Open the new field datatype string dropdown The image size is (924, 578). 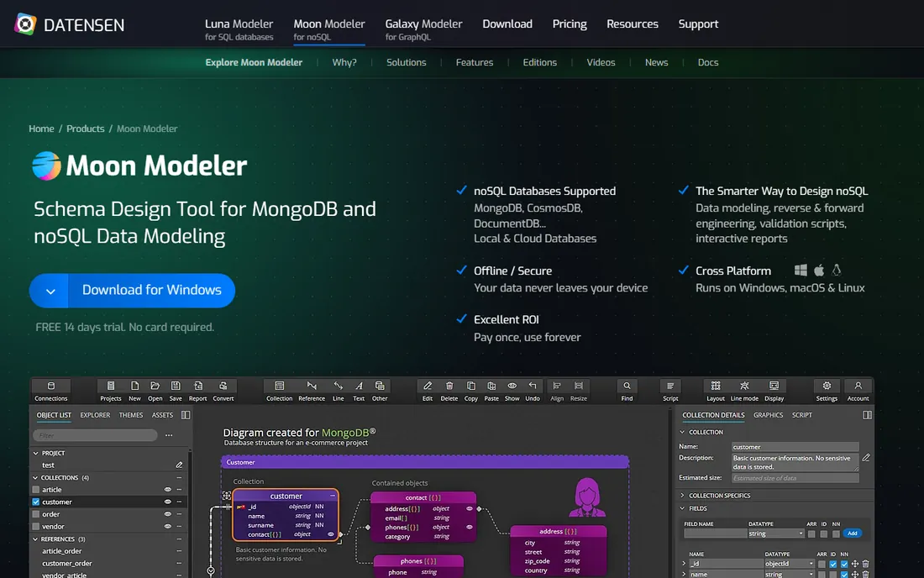click(x=775, y=533)
